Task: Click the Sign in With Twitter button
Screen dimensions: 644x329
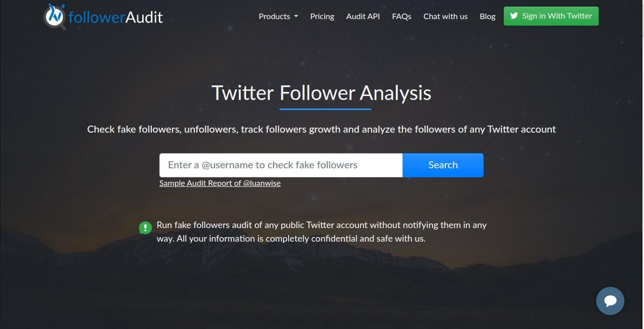Action: (551, 16)
